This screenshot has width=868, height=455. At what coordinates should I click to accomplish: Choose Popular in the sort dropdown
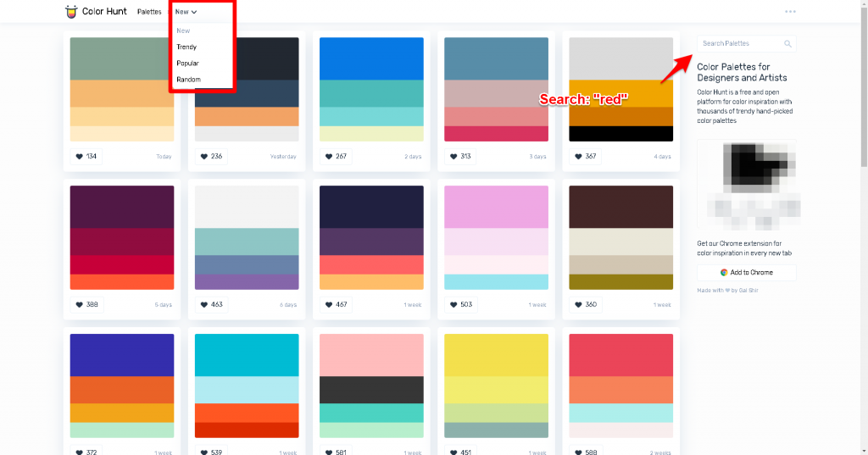(188, 64)
